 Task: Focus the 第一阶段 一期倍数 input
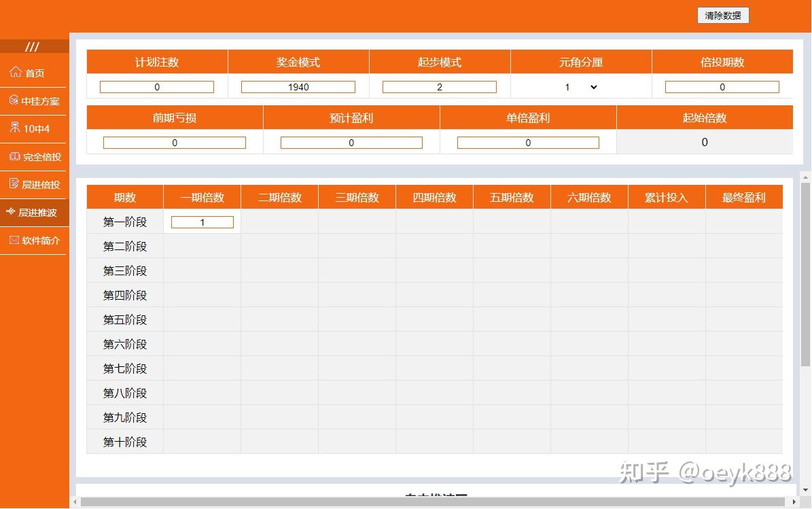coord(202,222)
